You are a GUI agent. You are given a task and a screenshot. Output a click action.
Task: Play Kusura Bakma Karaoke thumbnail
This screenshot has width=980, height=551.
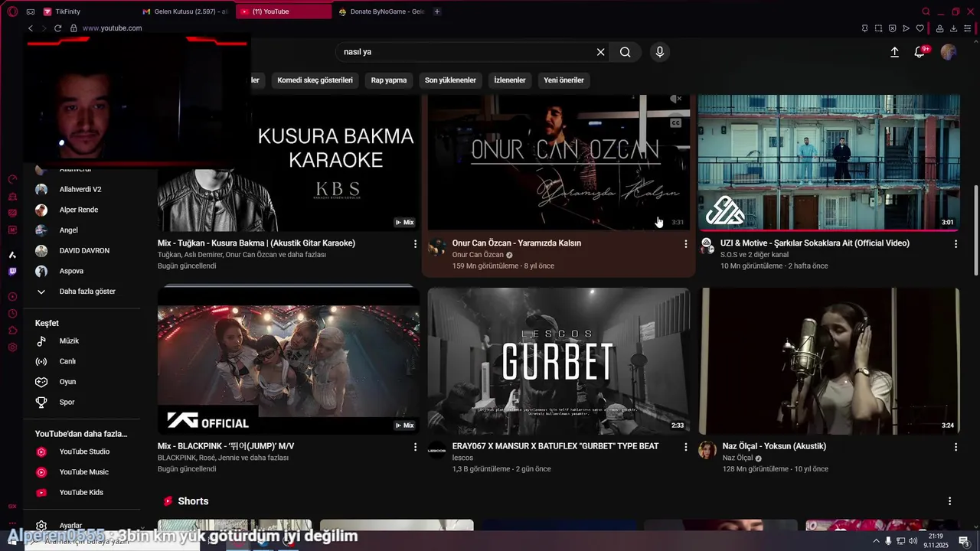pyautogui.click(x=289, y=163)
